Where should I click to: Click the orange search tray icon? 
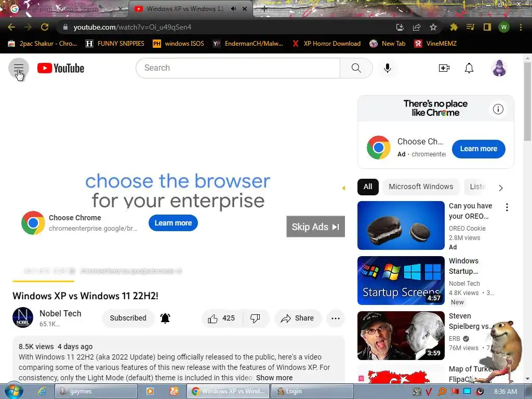pyautogui.click(x=442, y=392)
